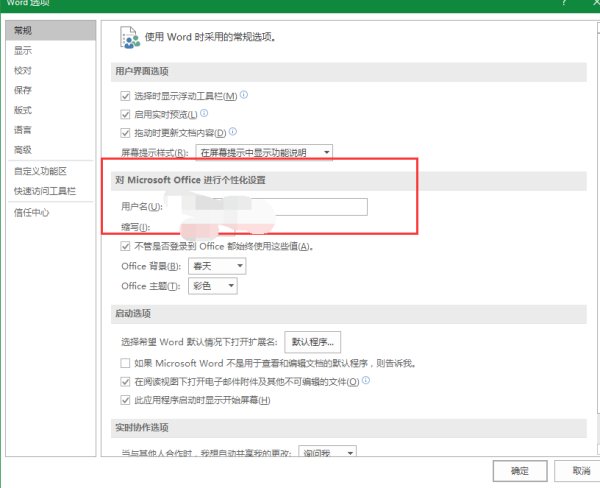Click the general options people icon

click(x=130, y=38)
